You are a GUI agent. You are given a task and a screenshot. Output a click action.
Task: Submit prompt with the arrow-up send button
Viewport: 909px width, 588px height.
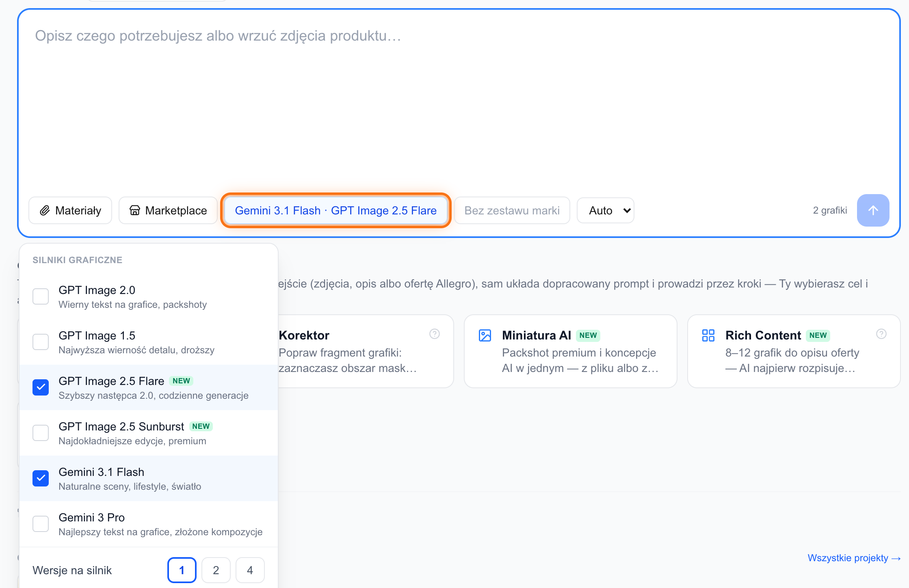873,210
